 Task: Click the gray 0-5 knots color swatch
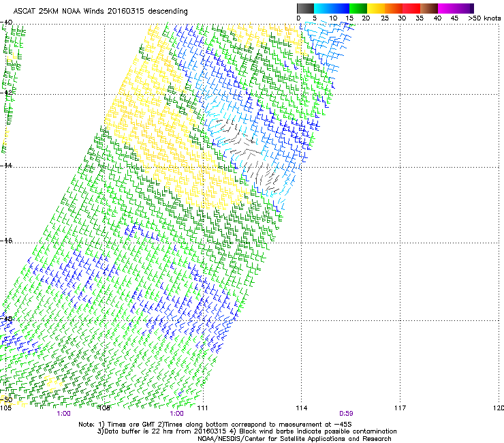305,8
